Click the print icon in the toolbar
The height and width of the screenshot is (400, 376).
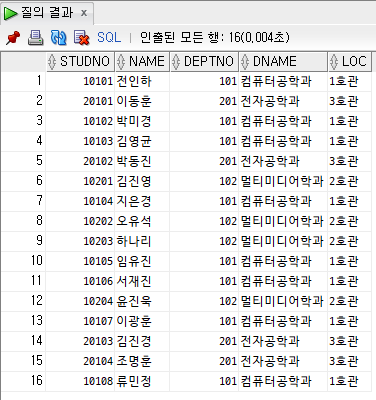(x=35, y=38)
